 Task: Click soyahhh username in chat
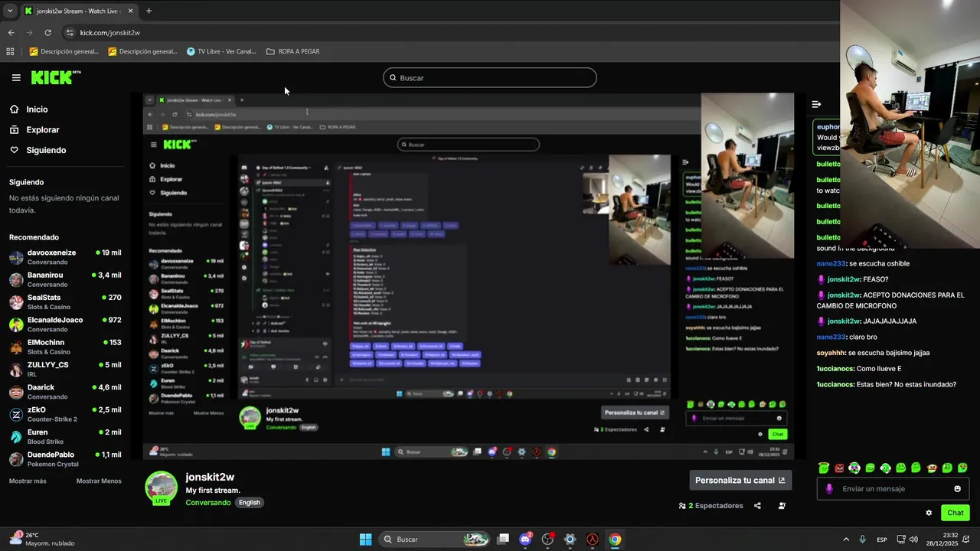tap(831, 353)
